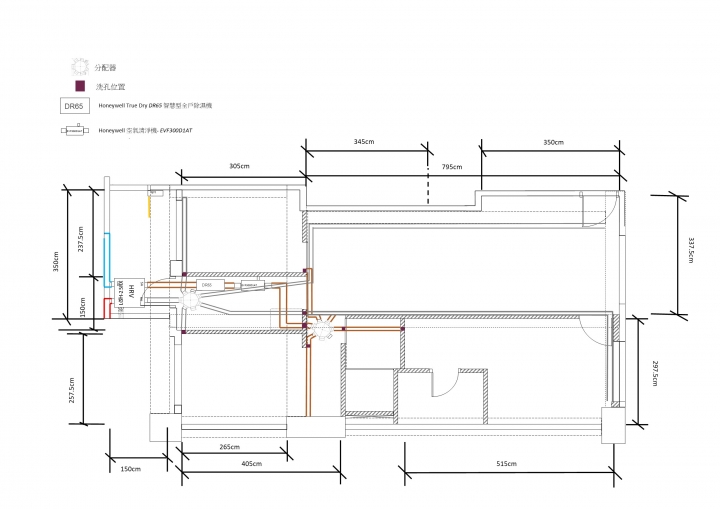The height and width of the screenshot is (509, 720).
Task: Click the purple square legend marker
Action: [80, 86]
